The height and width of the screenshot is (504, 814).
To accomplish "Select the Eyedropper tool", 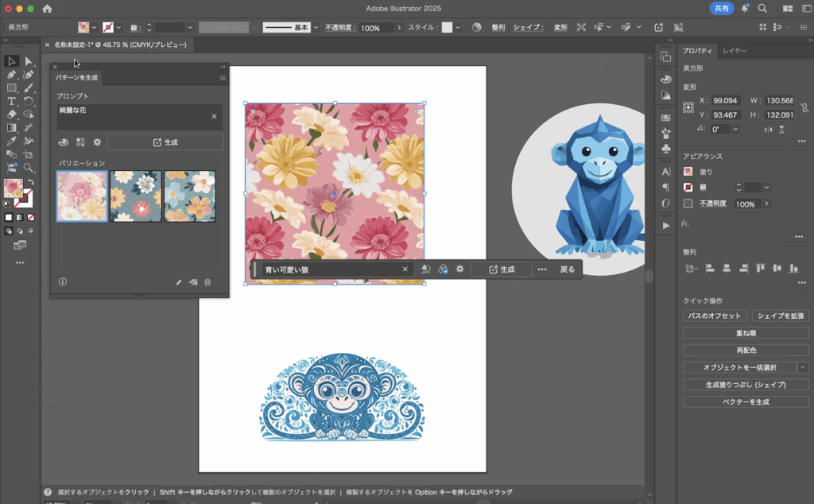I will tap(12, 142).
